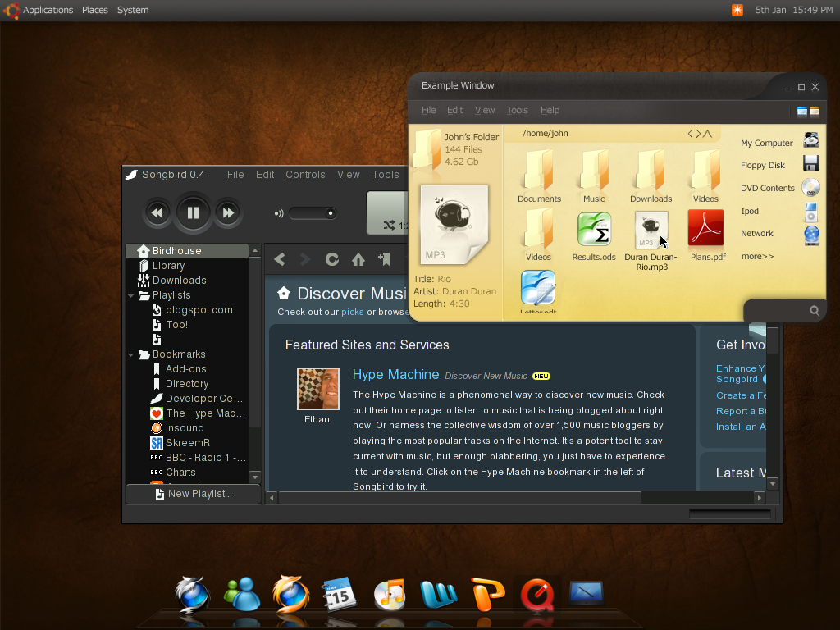Open the Controls menu in Songbird
Screen dimensions: 840x630
pos(305,175)
